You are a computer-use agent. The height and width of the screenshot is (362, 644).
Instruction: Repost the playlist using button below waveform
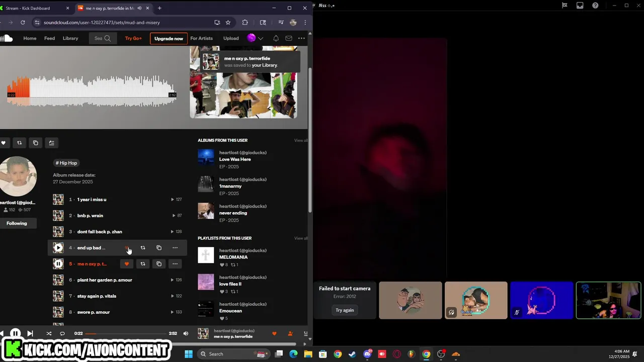pos(19,143)
